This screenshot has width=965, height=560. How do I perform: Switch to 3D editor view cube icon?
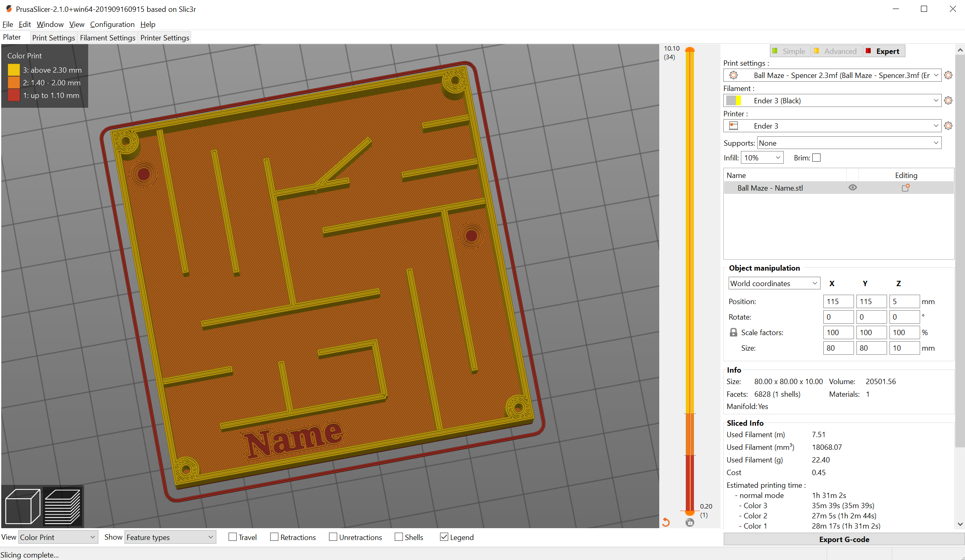tap(22, 506)
